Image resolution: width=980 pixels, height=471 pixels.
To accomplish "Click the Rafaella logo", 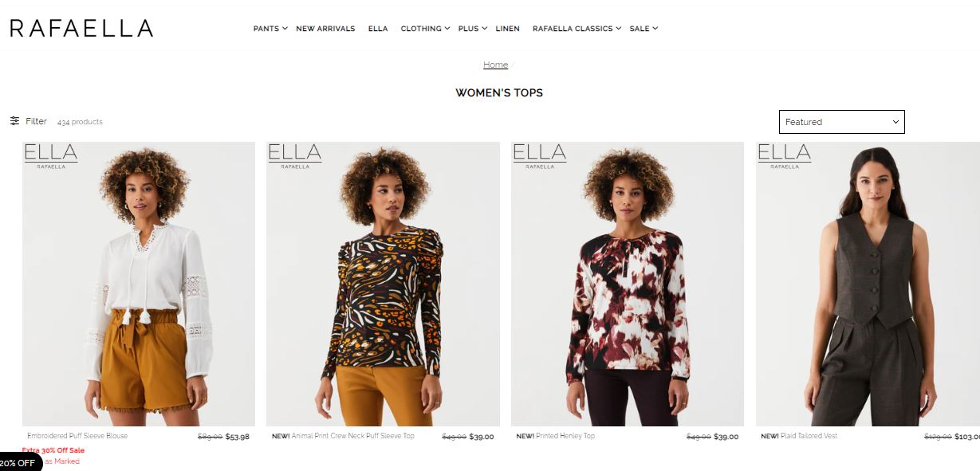I will (x=81, y=29).
